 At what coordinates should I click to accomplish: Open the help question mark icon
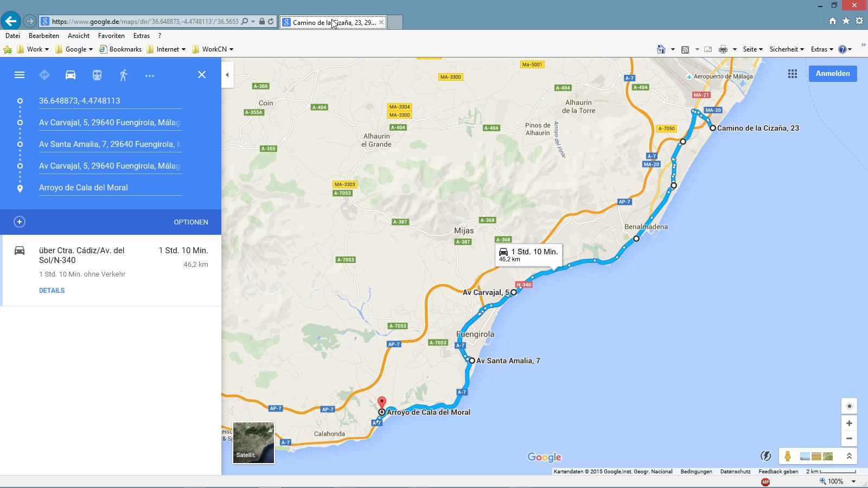click(x=842, y=49)
